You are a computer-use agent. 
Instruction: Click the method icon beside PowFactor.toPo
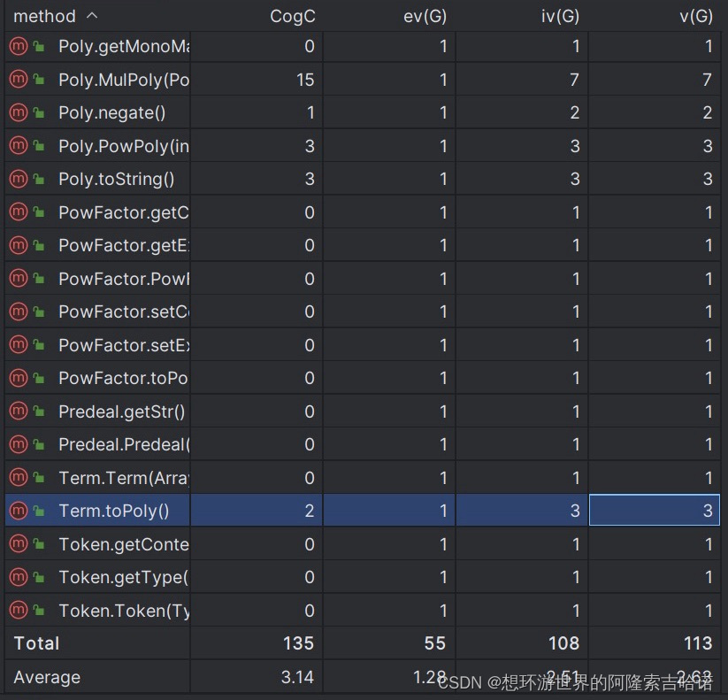point(19,378)
